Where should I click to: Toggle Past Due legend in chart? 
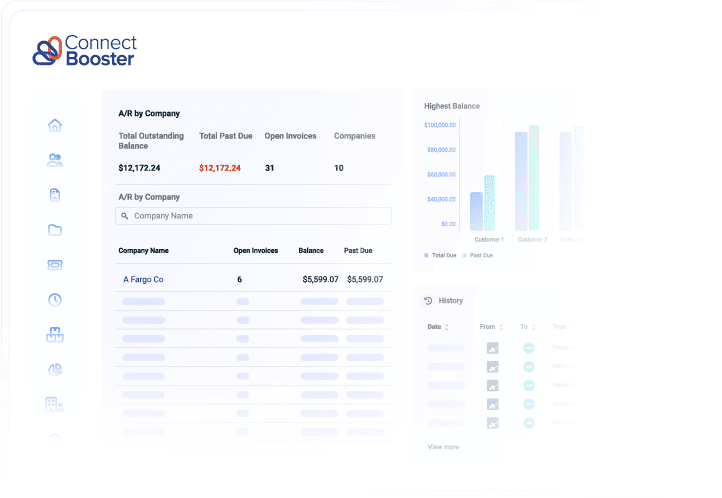(x=477, y=256)
